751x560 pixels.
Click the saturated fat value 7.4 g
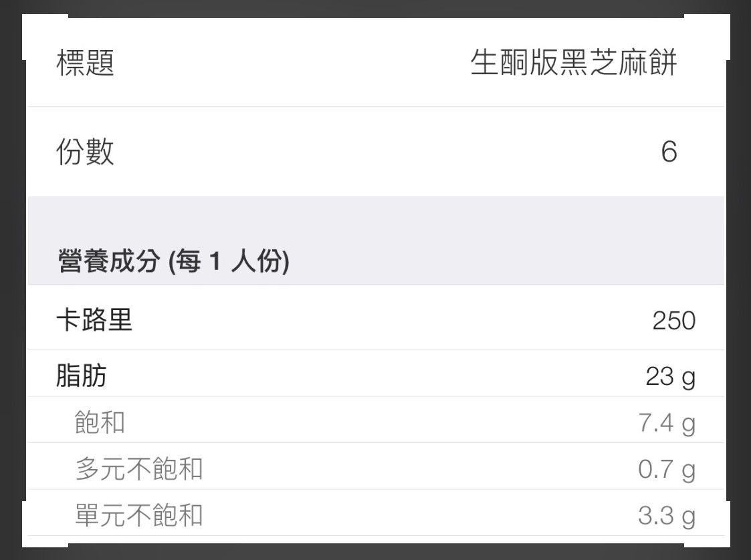pyautogui.click(x=666, y=423)
